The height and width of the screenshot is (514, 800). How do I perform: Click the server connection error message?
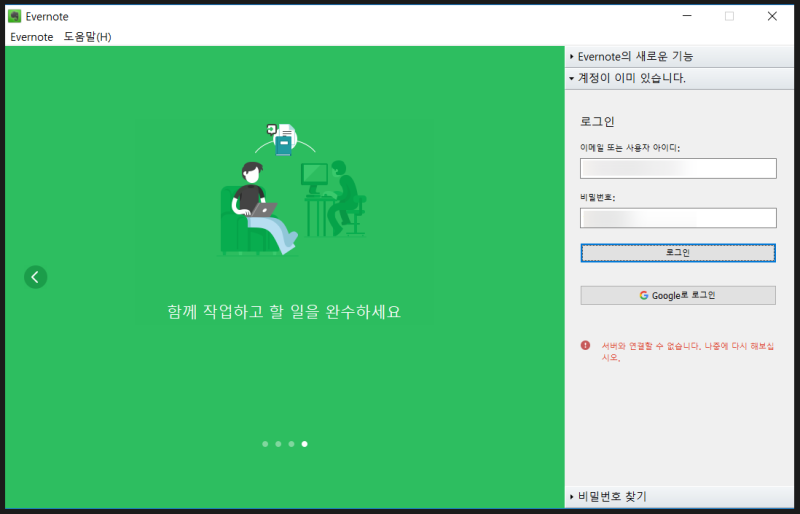point(687,352)
